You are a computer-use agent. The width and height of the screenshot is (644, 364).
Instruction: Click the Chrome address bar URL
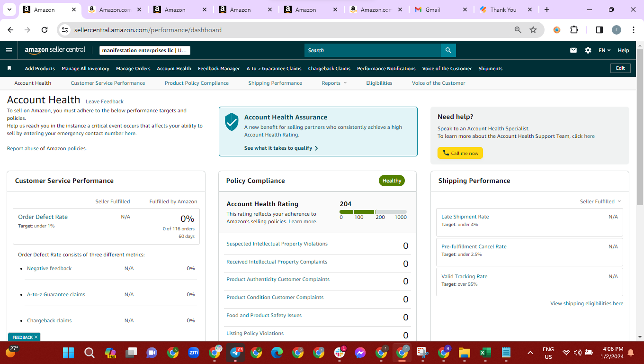(148, 30)
